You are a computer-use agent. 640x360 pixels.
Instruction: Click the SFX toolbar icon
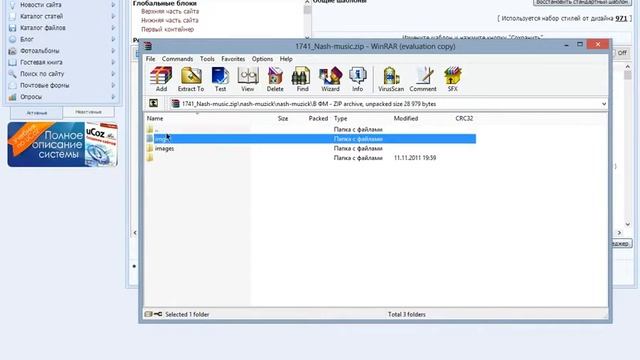pos(453,79)
